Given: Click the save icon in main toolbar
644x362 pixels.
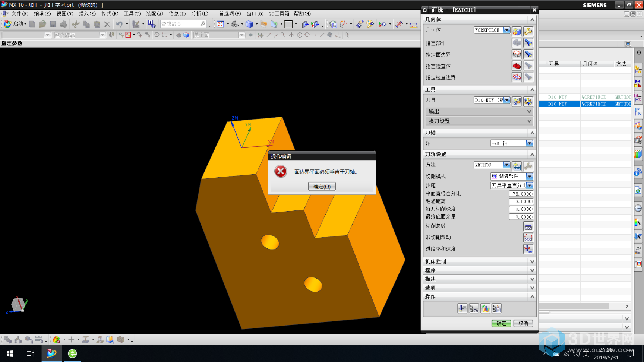Looking at the screenshot, I should (x=53, y=24).
